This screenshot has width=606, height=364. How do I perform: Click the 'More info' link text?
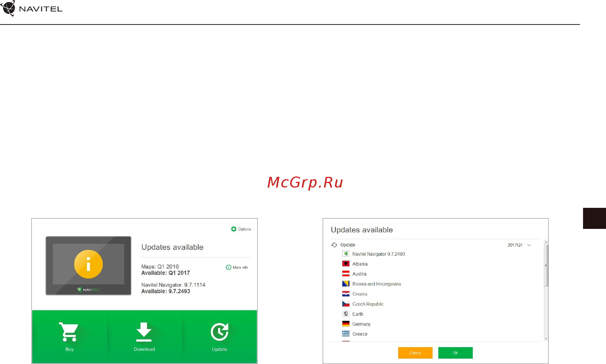pos(240,268)
